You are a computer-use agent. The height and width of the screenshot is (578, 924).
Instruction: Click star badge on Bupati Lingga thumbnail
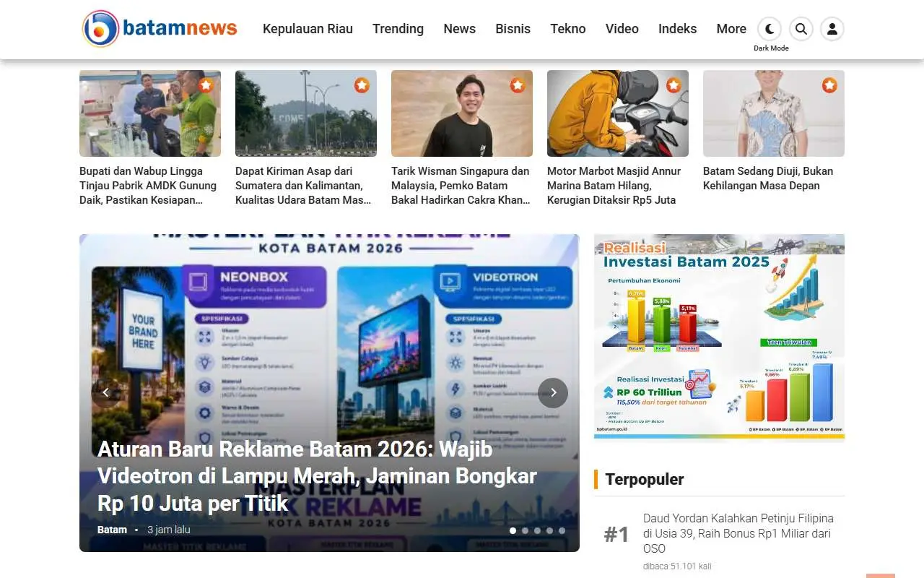point(206,85)
